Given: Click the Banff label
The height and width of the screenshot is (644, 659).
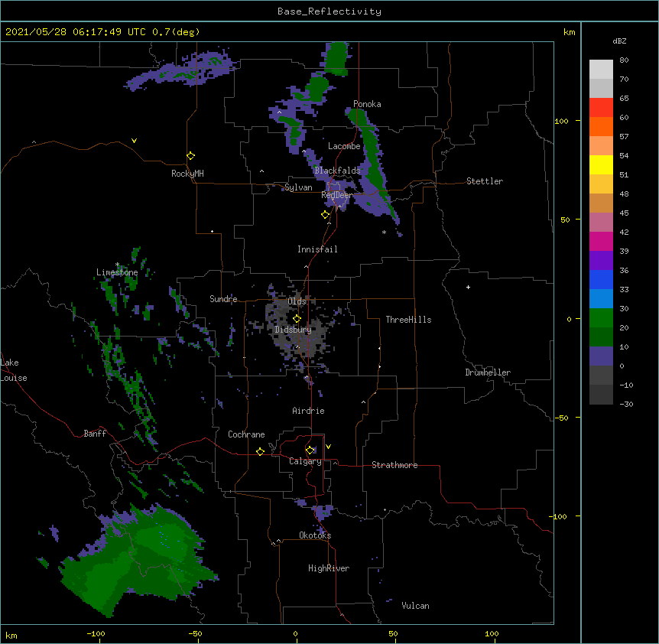Looking at the screenshot, I should 95,434.
